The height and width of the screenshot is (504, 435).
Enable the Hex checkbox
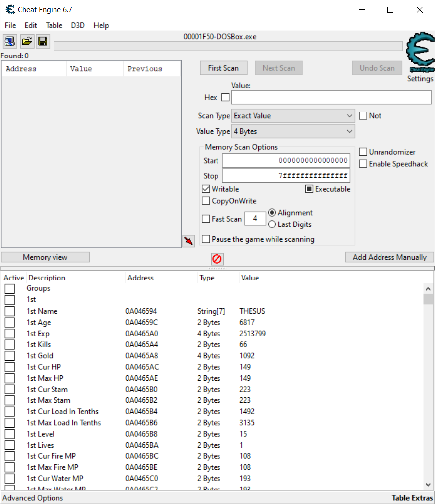225,97
